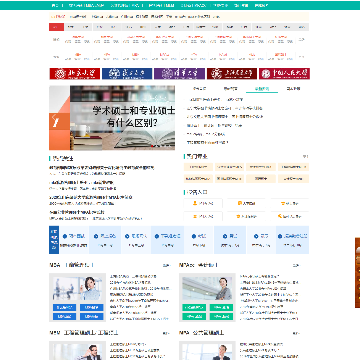
Task: Open the more link beside the MPAcc heading
Action: point(296,266)
